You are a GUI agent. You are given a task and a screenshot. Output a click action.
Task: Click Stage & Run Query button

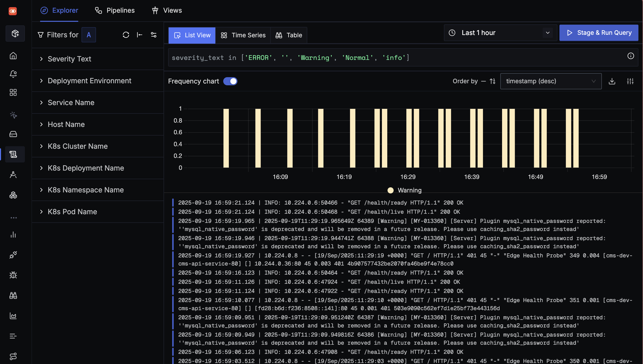click(x=599, y=33)
